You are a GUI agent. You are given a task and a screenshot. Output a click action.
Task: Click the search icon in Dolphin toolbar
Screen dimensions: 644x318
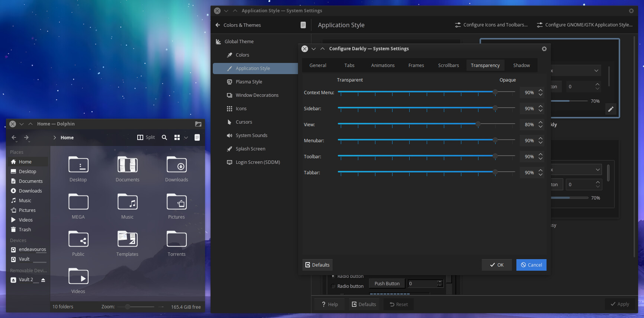(x=164, y=137)
